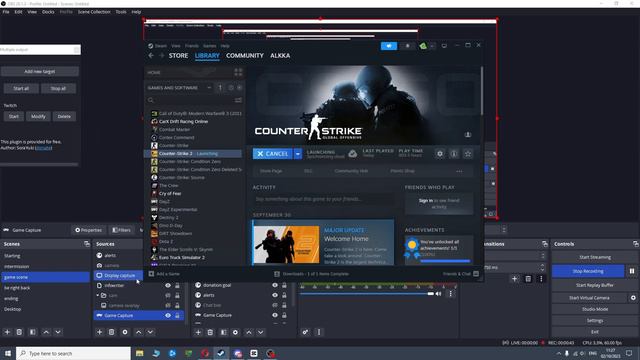The height and width of the screenshot is (360, 640).
Task: Open the dropdown arrow beside Cancel
Action: pyautogui.click(x=298, y=154)
